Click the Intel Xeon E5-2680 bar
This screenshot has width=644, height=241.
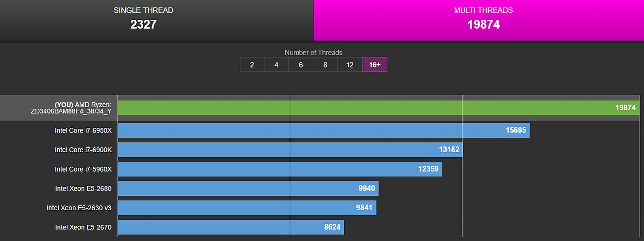(248, 188)
